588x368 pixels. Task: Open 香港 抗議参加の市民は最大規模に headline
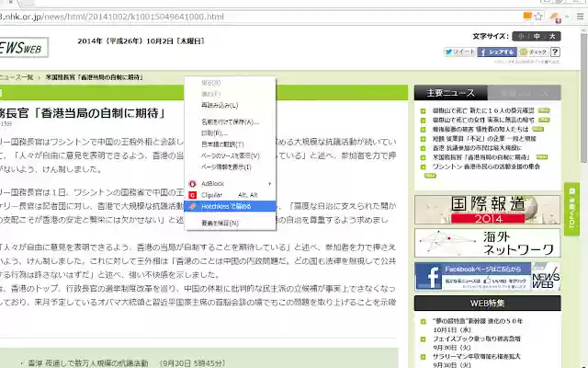click(477, 148)
